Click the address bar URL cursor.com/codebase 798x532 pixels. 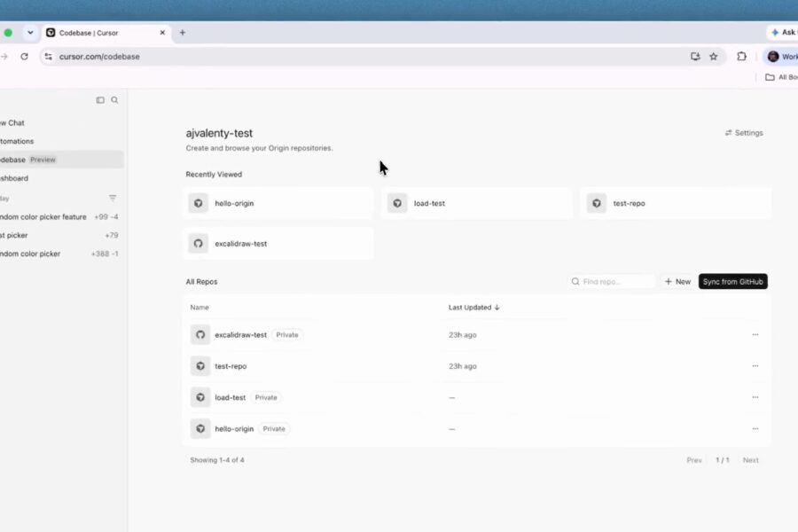pos(99,57)
